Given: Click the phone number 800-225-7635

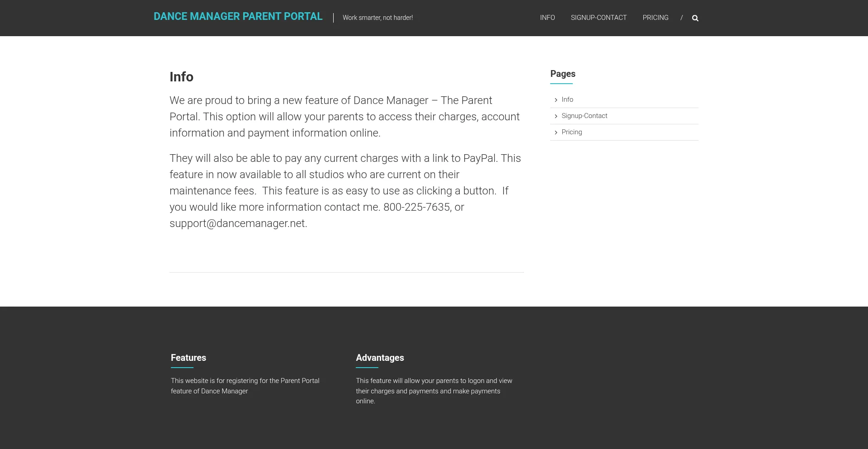Looking at the screenshot, I should (x=416, y=207).
